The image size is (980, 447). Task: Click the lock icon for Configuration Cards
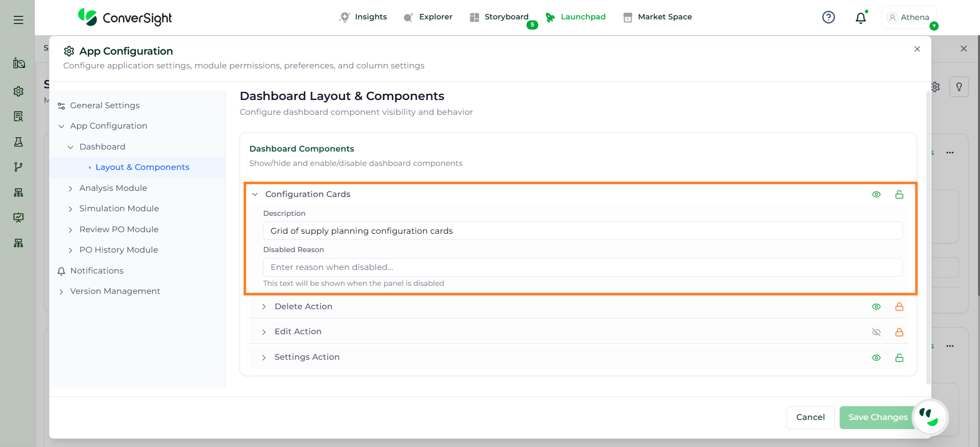tap(899, 194)
